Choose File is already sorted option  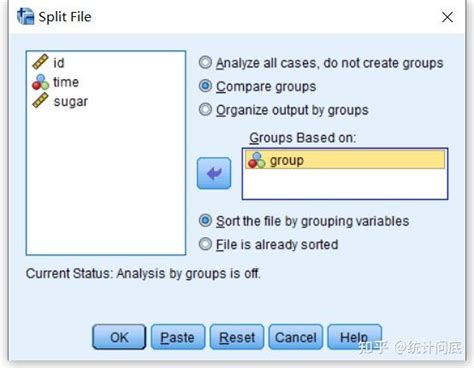[x=205, y=244]
